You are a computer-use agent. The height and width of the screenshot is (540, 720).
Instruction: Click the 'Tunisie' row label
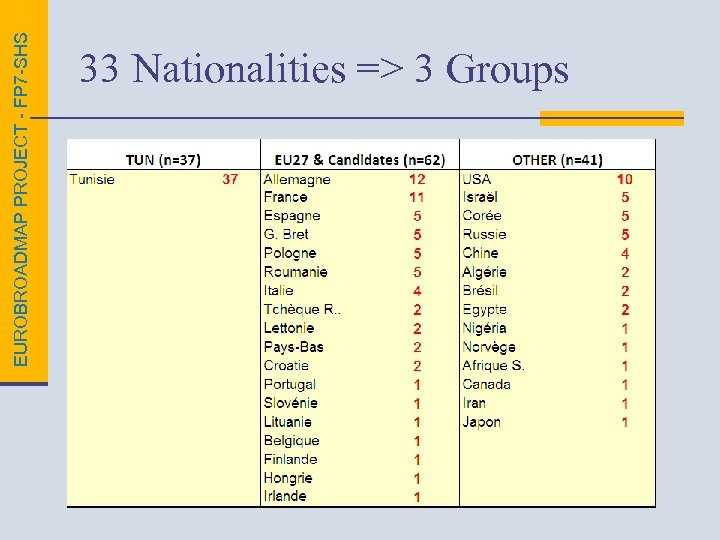[x=92, y=179]
